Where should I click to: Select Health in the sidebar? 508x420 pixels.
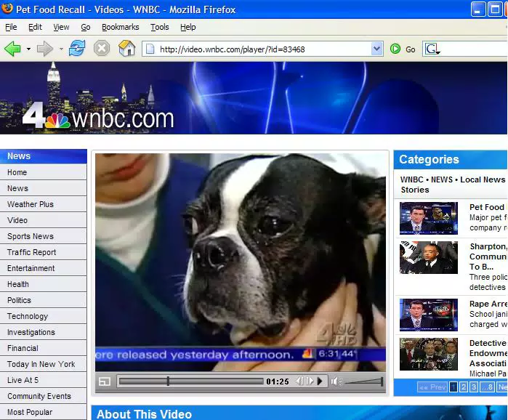coord(44,284)
